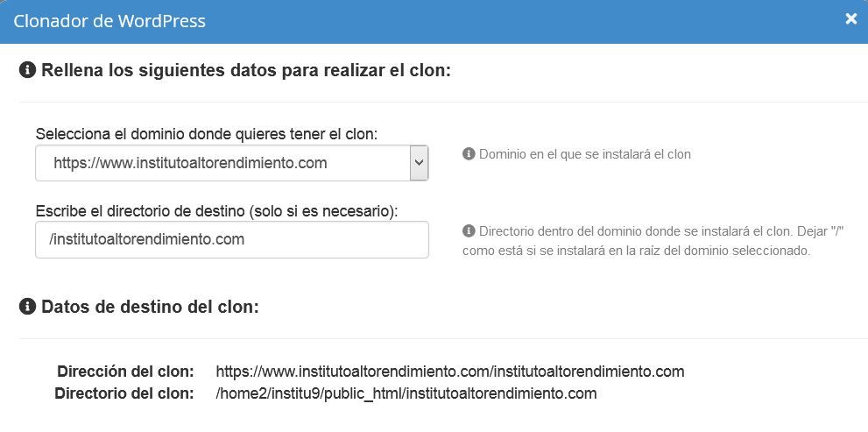Image resolution: width=868 pixels, height=432 pixels.
Task: Click the hint 'Dominio en el que se instalará el clon'
Action: click(x=584, y=154)
